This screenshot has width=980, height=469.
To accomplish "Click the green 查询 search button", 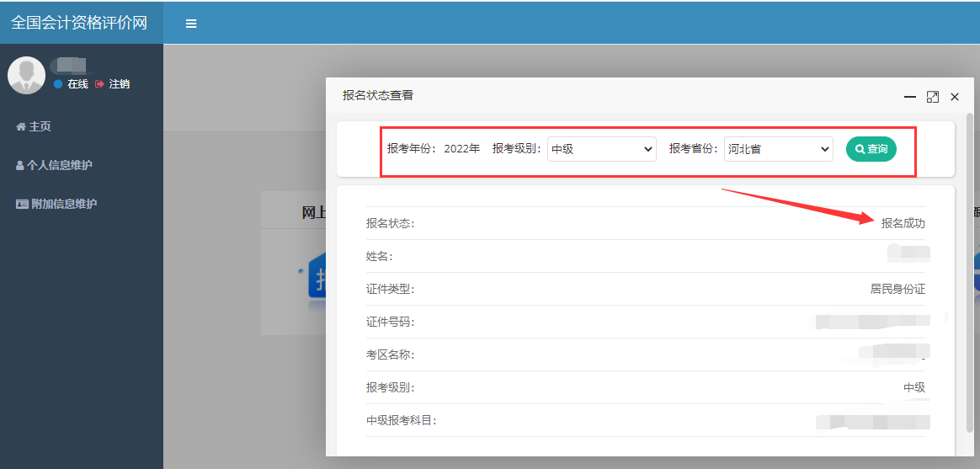I will click(871, 149).
